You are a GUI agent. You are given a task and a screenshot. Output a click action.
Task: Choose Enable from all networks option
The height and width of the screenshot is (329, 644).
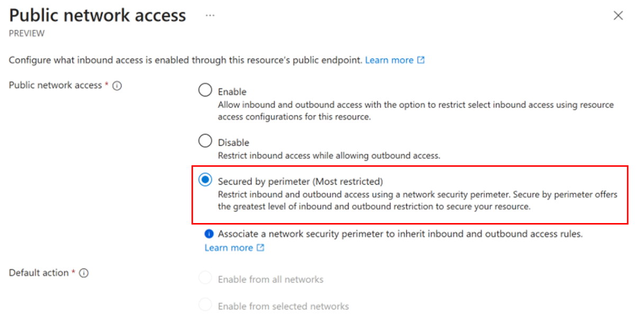[x=205, y=279]
